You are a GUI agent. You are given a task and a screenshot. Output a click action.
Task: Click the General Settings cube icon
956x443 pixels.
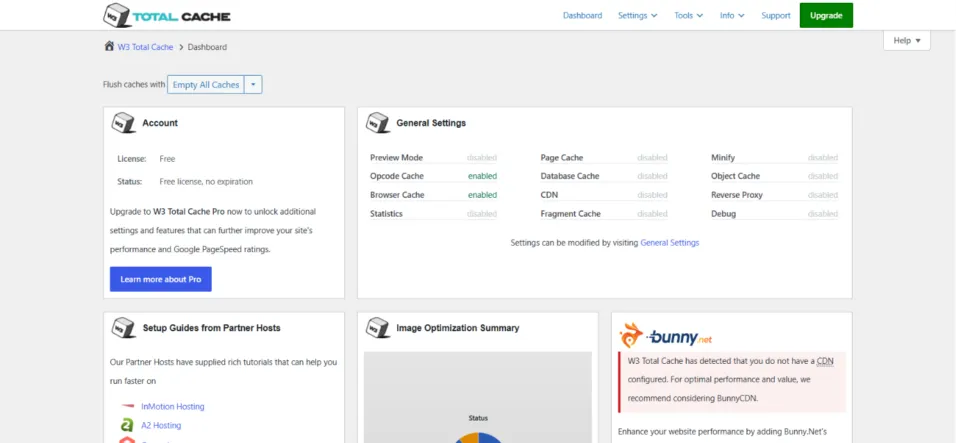pos(378,122)
